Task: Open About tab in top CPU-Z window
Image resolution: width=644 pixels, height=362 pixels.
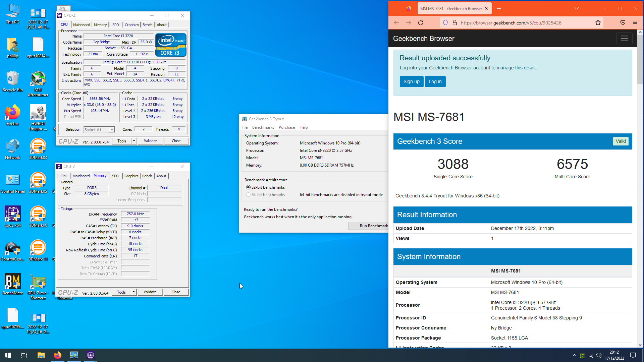Action: (x=162, y=25)
